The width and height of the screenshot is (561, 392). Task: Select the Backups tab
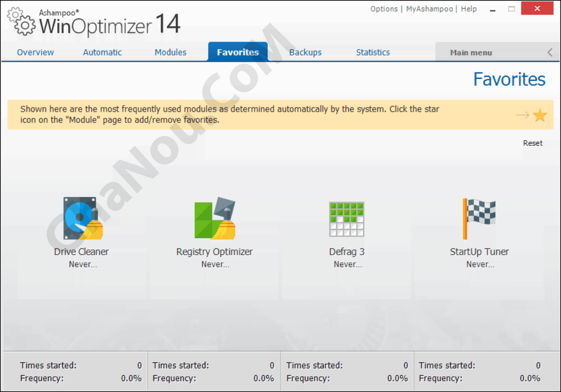point(305,52)
